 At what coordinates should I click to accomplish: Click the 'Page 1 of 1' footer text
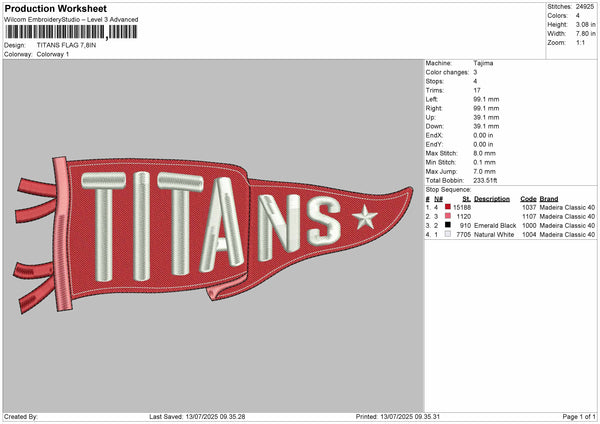click(x=579, y=416)
